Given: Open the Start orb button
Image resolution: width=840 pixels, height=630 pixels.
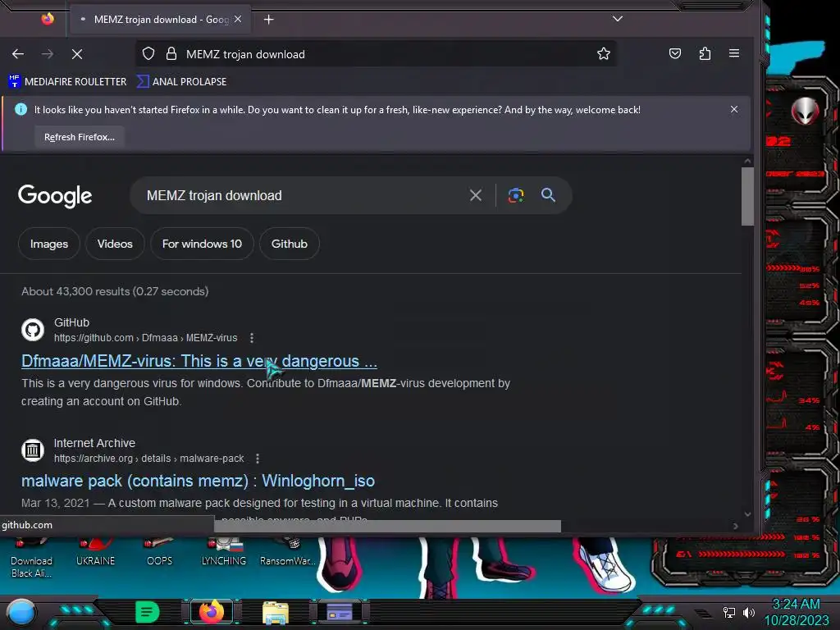Looking at the screenshot, I should 21,614.
